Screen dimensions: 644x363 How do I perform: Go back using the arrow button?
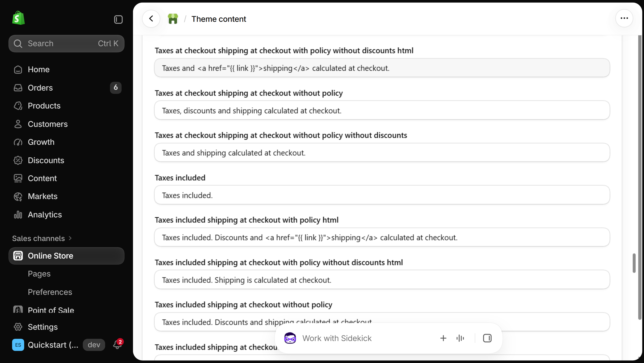tap(151, 19)
